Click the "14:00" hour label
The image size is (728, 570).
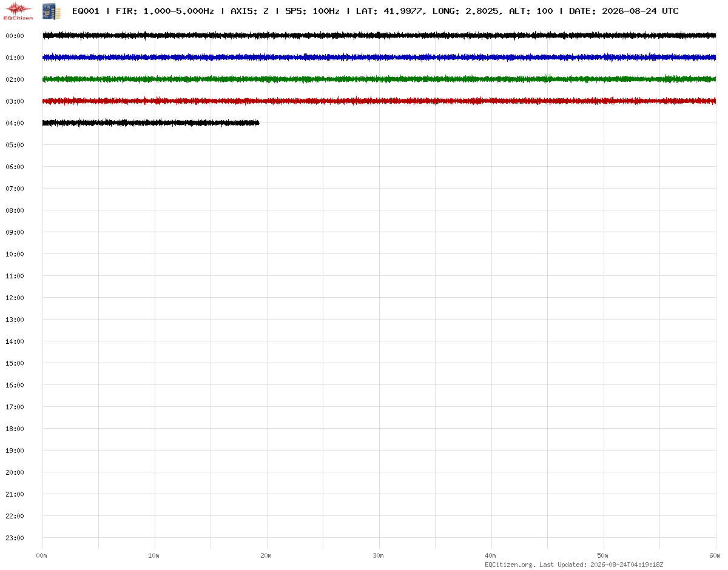click(x=15, y=341)
